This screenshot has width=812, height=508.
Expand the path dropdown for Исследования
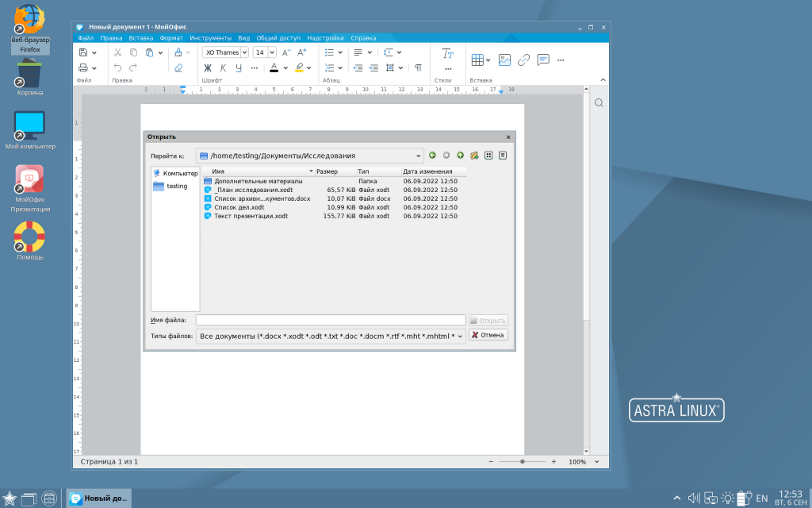click(419, 156)
